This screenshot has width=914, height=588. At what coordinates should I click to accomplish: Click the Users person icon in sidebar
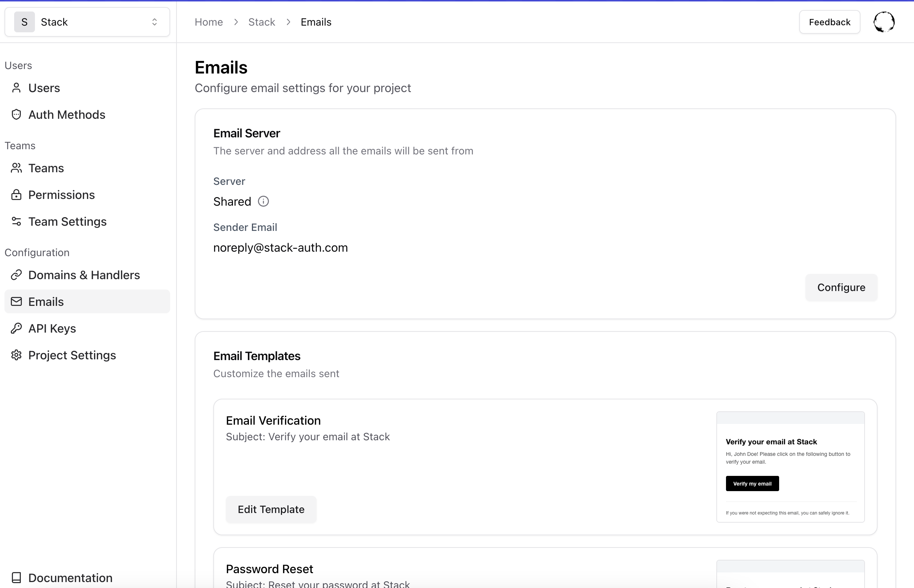(x=16, y=88)
